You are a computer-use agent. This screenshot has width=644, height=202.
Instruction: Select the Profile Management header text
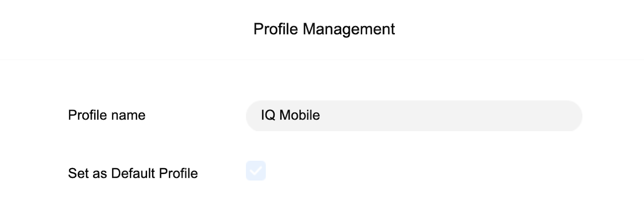point(324,29)
